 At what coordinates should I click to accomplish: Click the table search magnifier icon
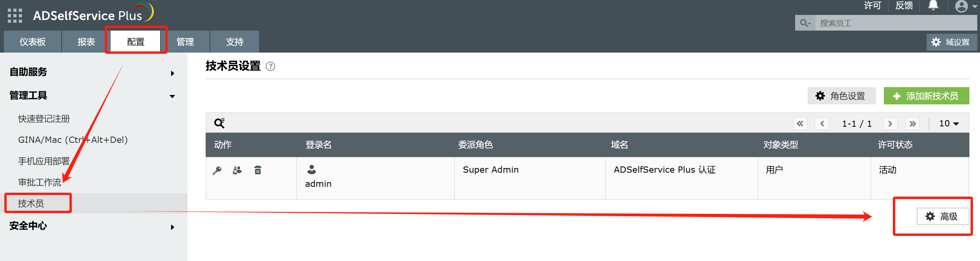219,123
